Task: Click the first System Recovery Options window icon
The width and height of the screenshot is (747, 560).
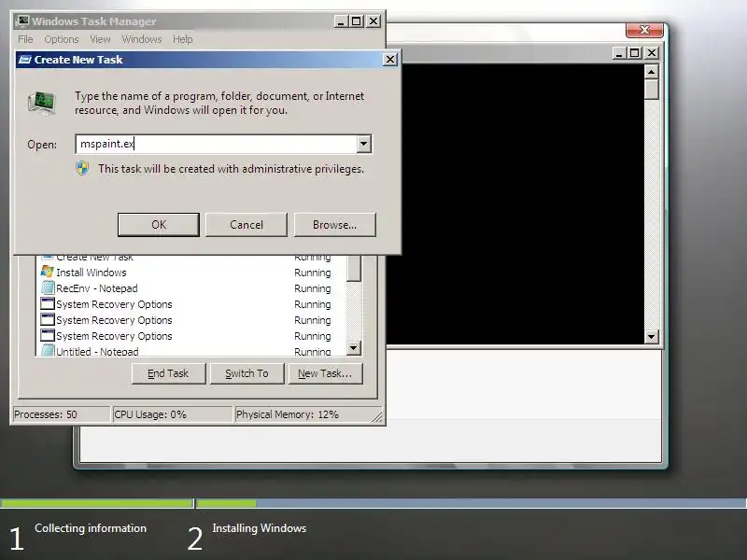Action: (x=48, y=303)
